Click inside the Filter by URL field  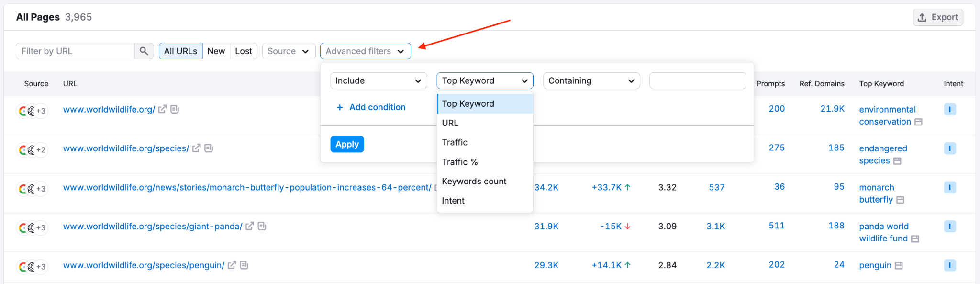[x=75, y=51]
